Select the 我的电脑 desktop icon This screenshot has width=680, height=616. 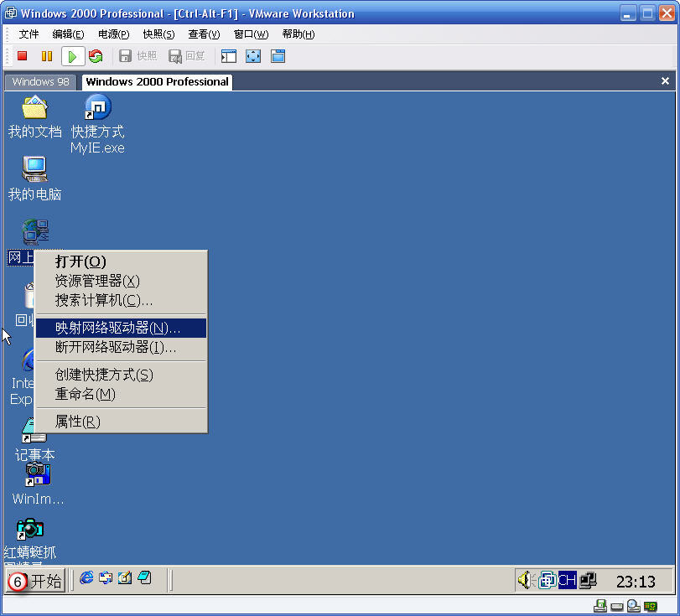(x=34, y=179)
